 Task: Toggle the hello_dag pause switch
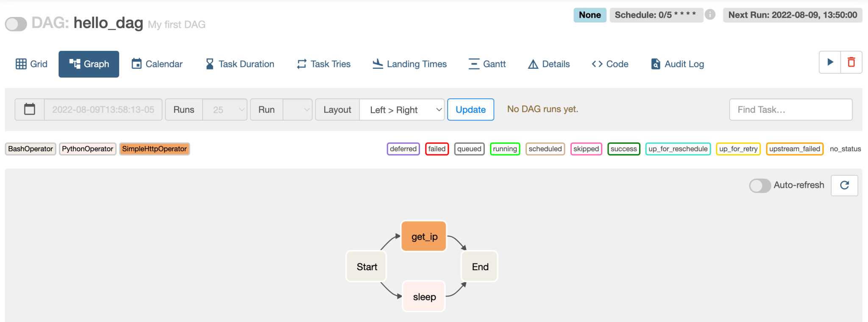pos(16,24)
